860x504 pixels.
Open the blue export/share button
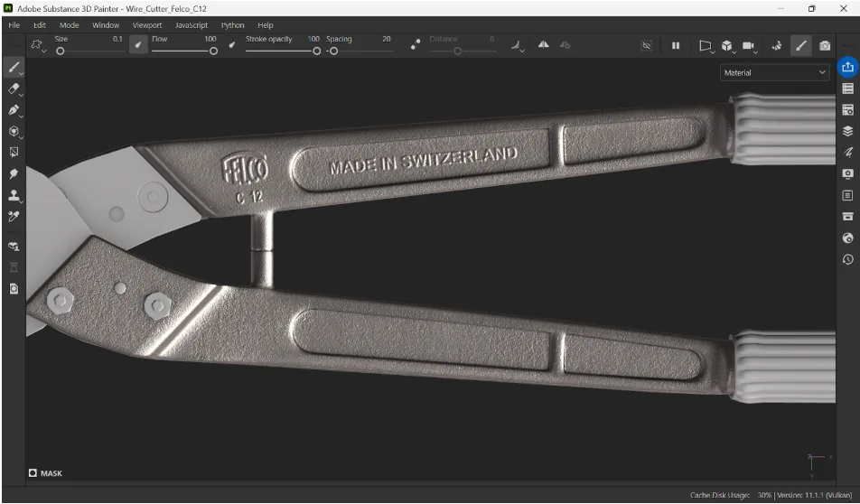point(848,67)
